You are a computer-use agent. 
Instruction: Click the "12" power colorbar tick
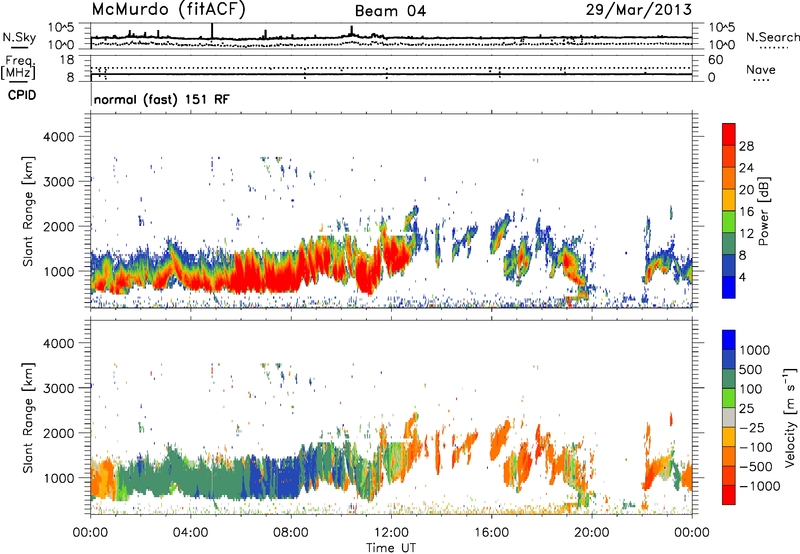(x=746, y=234)
